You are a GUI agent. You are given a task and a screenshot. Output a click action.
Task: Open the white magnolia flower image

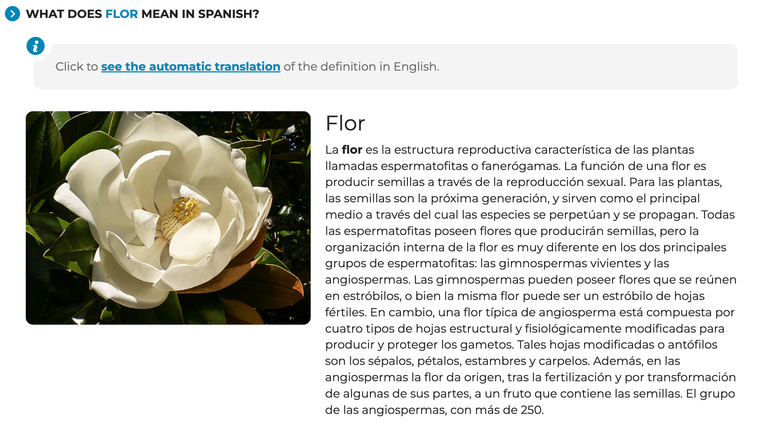[168, 218]
